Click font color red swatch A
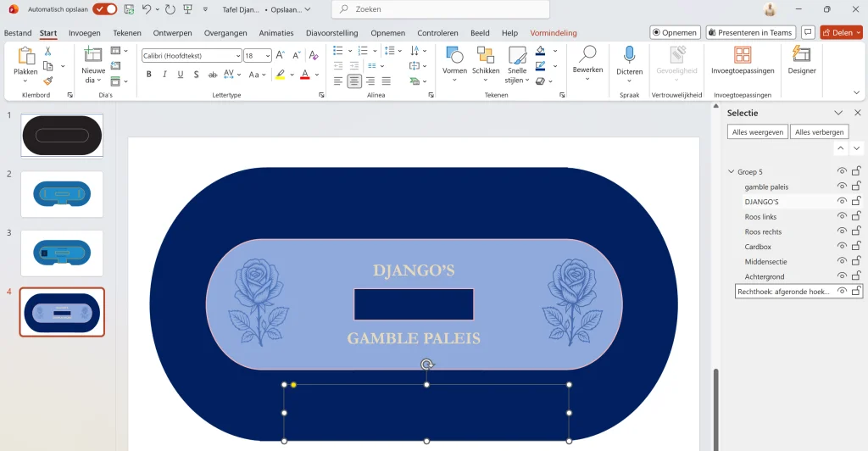The image size is (868, 451). [x=305, y=74]
